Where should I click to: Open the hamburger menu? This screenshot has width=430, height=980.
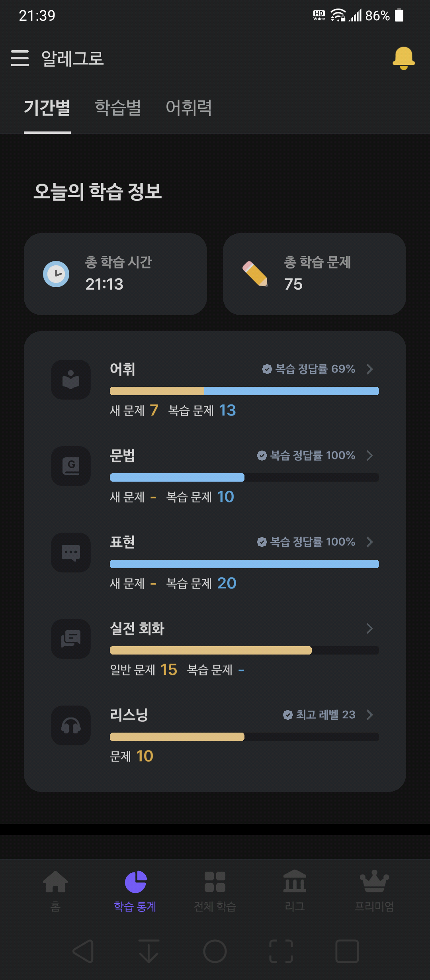(20, 58)
